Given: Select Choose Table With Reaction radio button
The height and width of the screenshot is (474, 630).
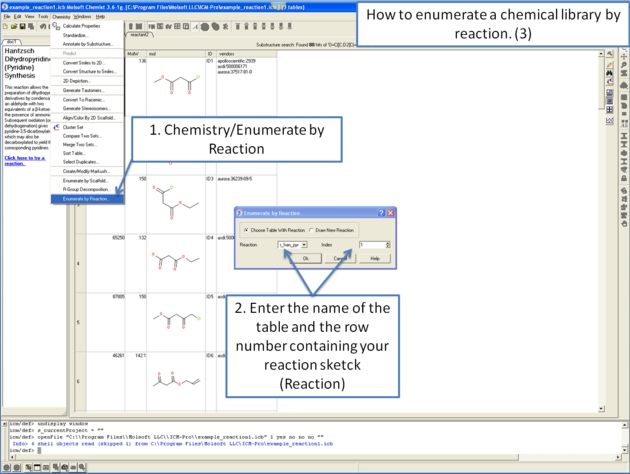Looking at the screenshot, I should point(247,230).
